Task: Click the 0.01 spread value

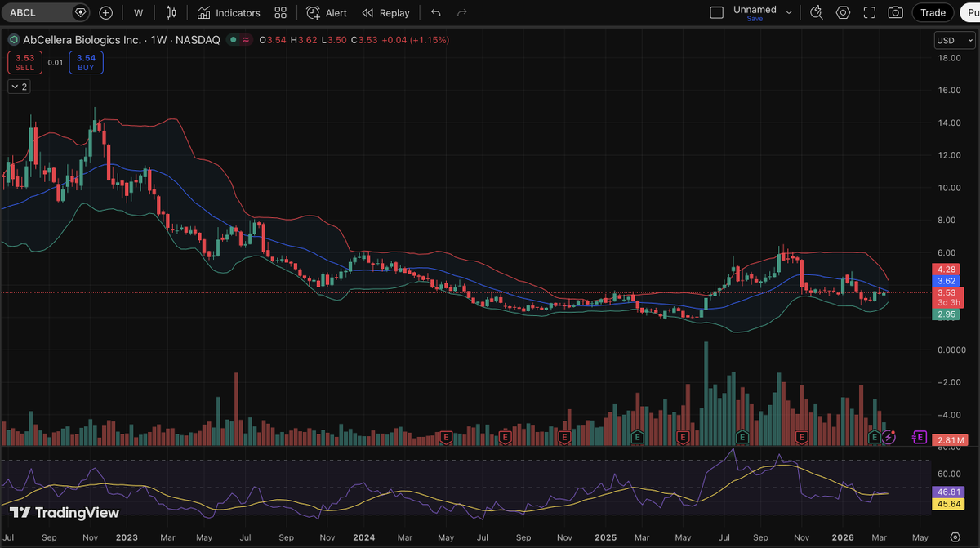Action: click(x=56, y=62)
